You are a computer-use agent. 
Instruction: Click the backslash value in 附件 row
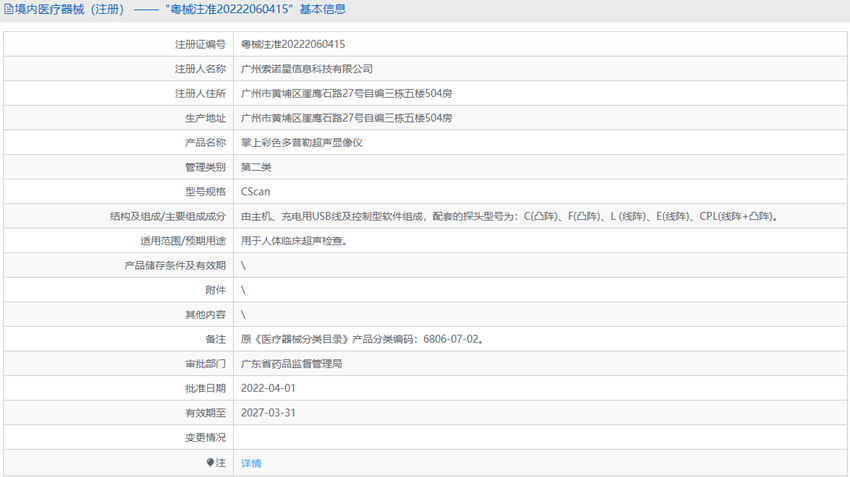point(243,290)
